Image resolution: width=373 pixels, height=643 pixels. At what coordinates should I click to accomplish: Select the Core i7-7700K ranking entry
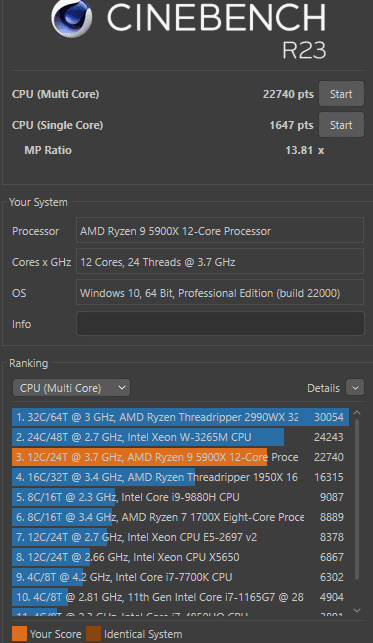pyautogui.click(x=180, y=577)
